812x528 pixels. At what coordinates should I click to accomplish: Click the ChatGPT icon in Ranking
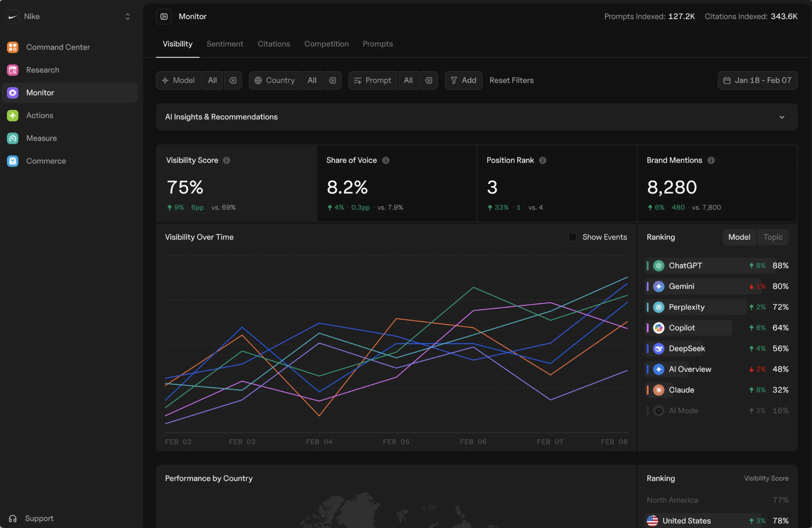[x=659, y=266]
